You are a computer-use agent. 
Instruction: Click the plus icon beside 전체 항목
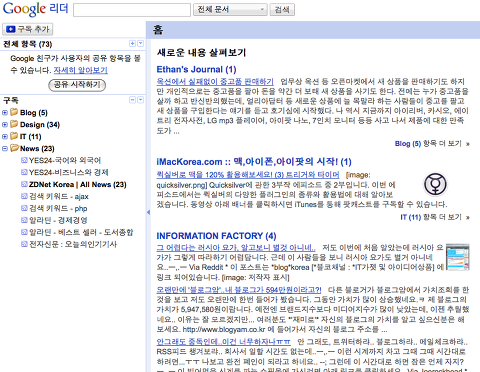[x=132, y=44]
